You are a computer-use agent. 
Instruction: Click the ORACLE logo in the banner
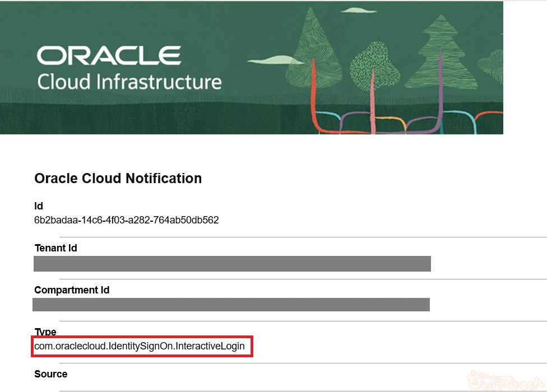(109, 56)
